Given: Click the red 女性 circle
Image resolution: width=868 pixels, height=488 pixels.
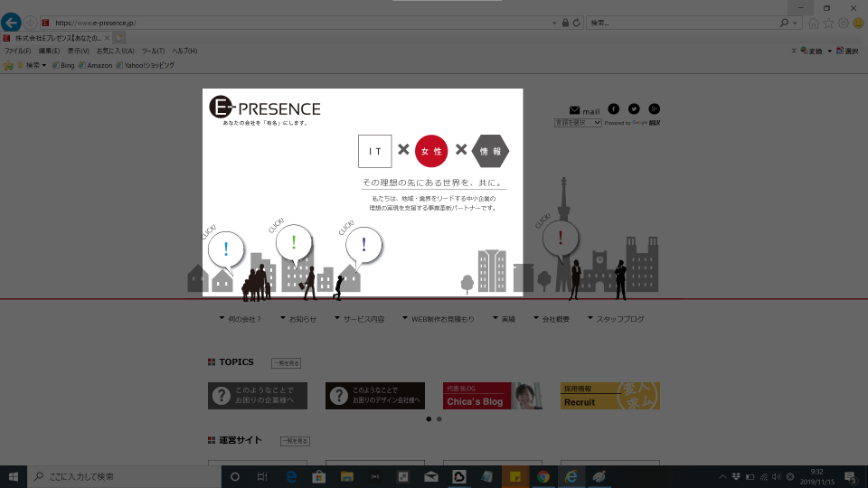Looking at the screenshot, I should pos(431,151).
